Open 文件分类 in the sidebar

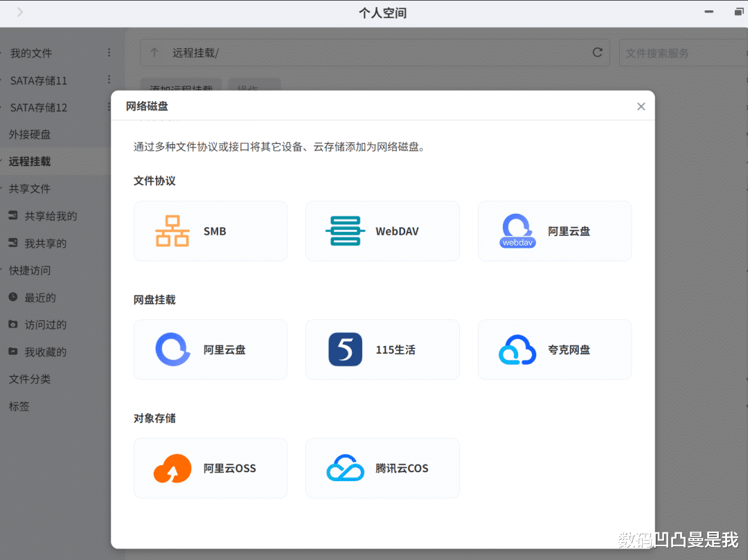(30, 379)
